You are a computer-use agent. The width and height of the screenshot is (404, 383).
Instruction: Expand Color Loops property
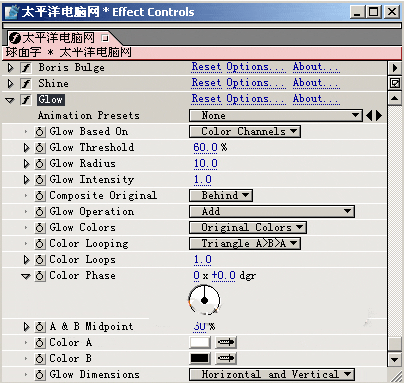tap(26, 260)
